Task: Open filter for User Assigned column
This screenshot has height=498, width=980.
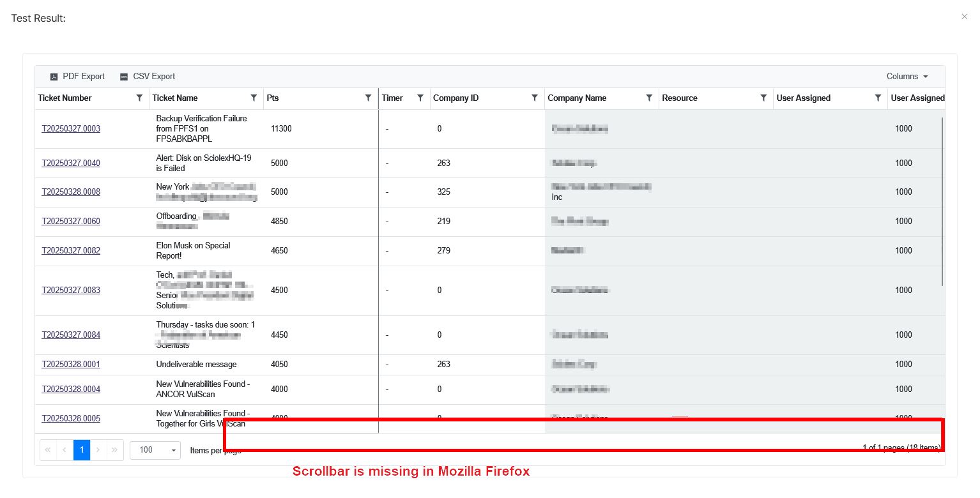Action: point(878,98)
